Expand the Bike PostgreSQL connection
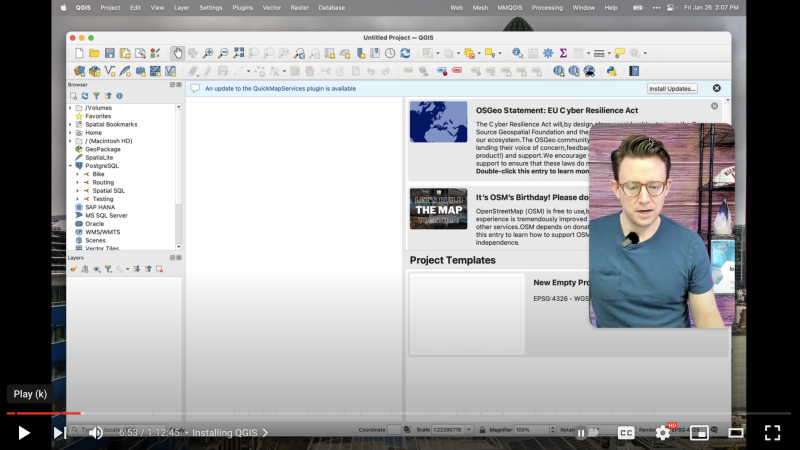The image size is (800, 450). coord(78,174)
